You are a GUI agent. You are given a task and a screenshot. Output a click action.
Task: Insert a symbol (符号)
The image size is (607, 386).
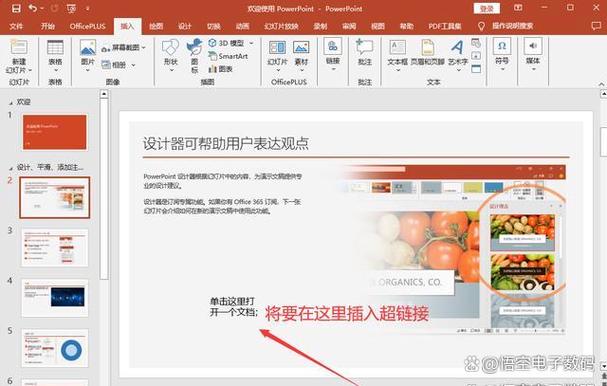[502, 54]
